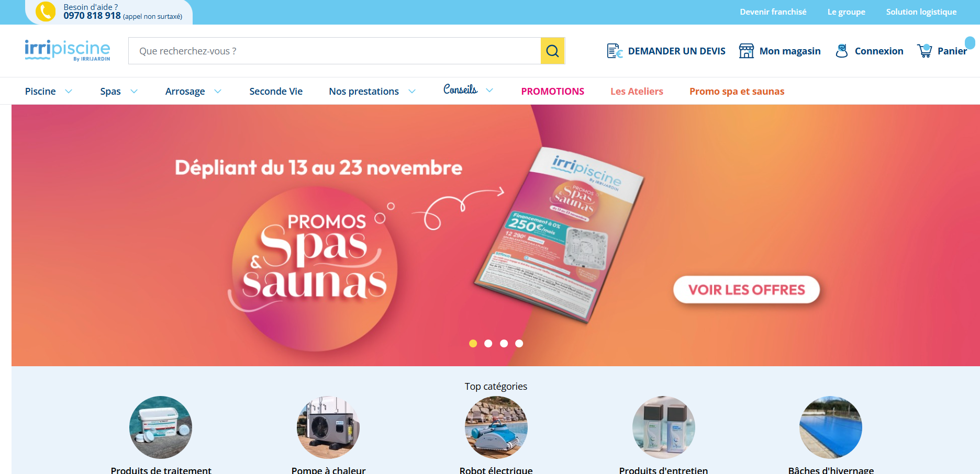980x474 pixels.
Task: Open the PROMOTIONS menu item
Action: pyautogui.click(x=552, y=91)
